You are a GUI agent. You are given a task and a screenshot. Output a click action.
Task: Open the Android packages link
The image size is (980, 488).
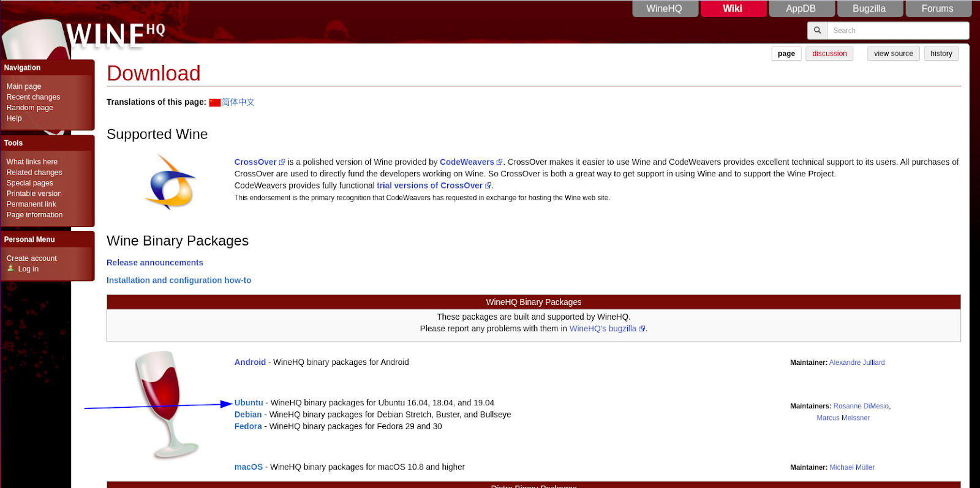pos(250,362)
